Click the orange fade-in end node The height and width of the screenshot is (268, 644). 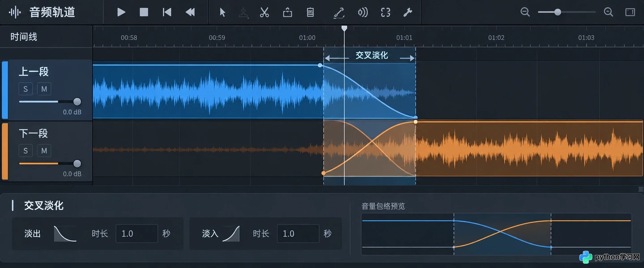coord(415,121)
